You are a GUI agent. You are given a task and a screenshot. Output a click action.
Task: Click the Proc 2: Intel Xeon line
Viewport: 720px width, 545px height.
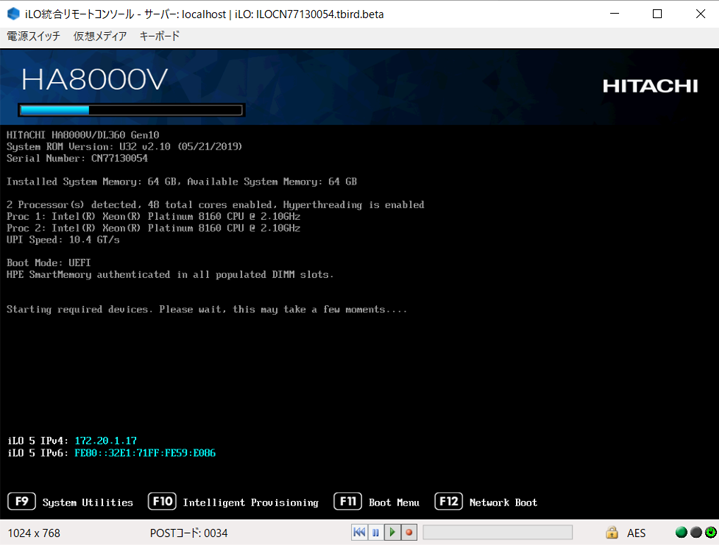click(x=153, y=228)
